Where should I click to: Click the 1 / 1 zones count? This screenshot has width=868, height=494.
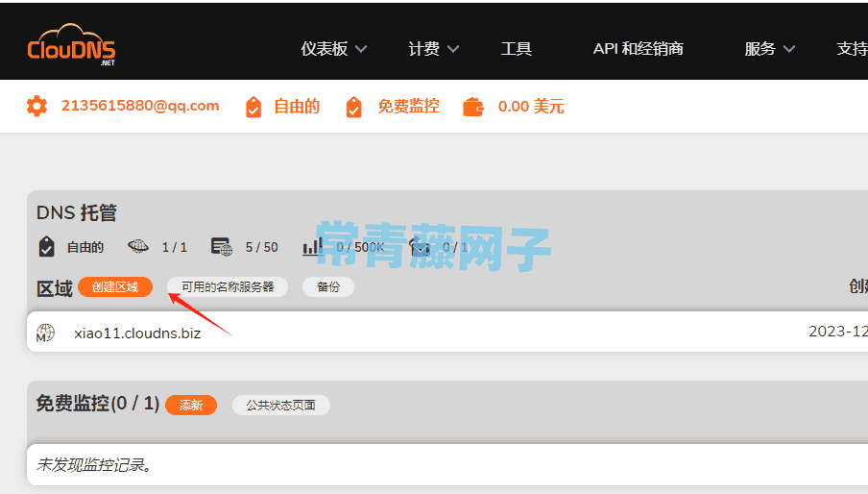(175, 247)
